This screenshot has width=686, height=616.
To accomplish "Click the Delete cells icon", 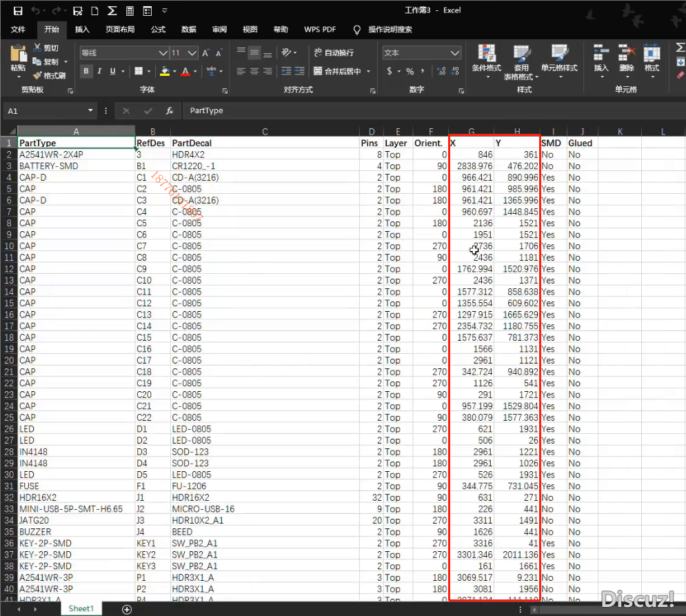I will tap(627, 53).
